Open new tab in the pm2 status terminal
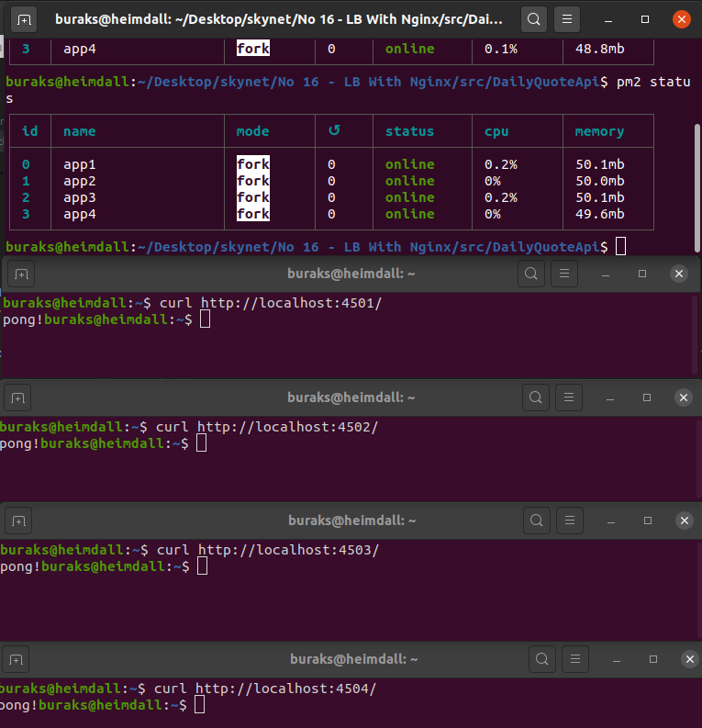 pos(25,18)
